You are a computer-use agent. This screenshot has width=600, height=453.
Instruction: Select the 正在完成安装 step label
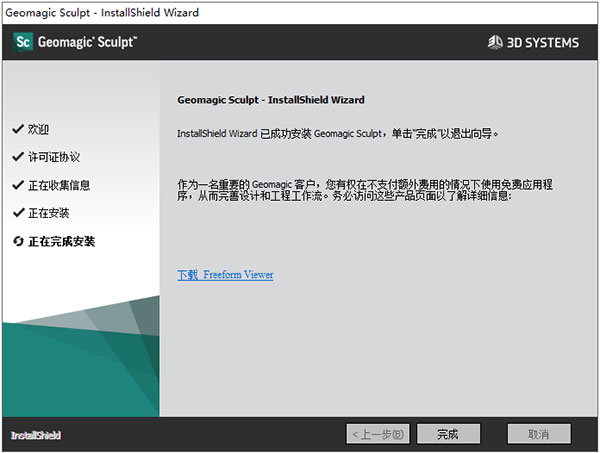[x=62, y=242]
